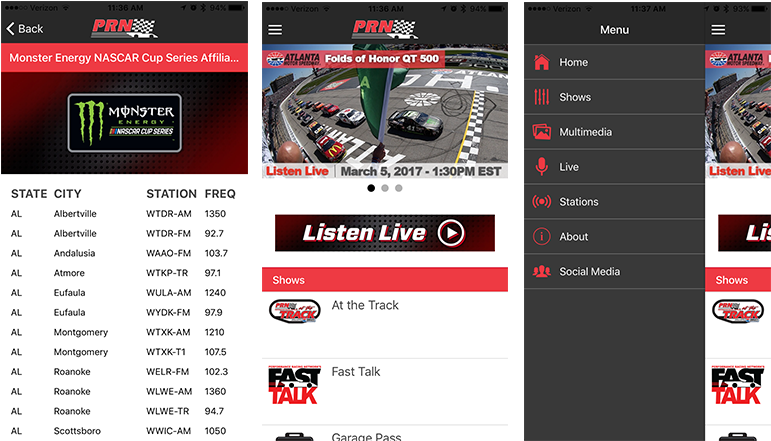Select the WTXK-T1 row
Image resolution: width=771 pixels, height=441 pixels.
point(124,352)
